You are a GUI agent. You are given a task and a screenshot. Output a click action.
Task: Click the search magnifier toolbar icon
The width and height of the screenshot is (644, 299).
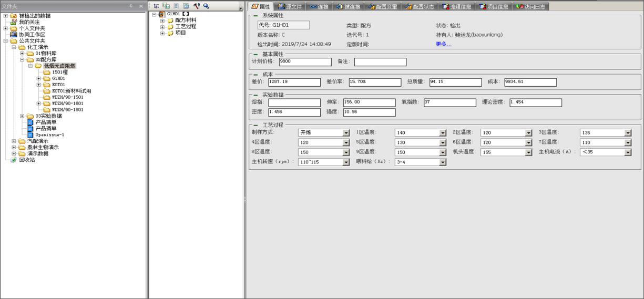tap(207, 6)
